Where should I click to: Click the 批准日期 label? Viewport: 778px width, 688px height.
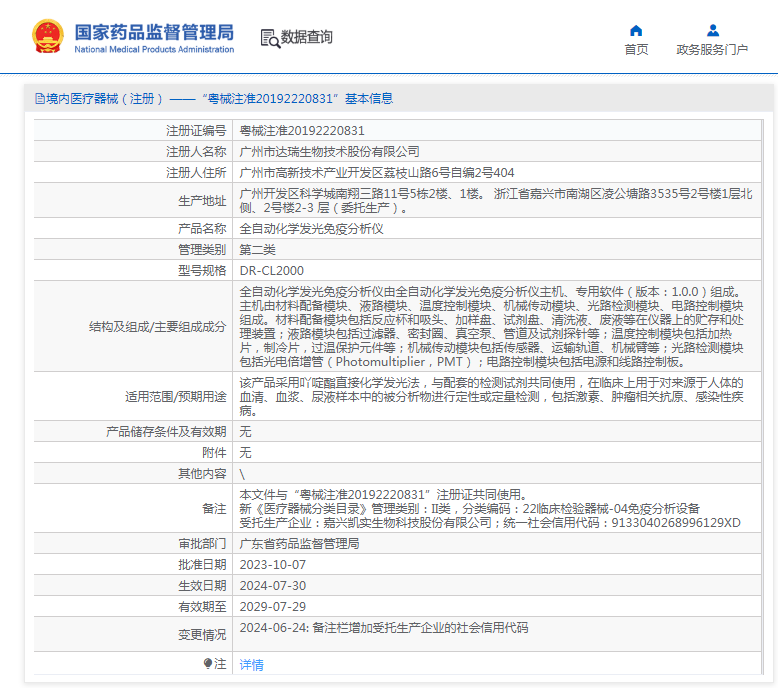[202, 565]
